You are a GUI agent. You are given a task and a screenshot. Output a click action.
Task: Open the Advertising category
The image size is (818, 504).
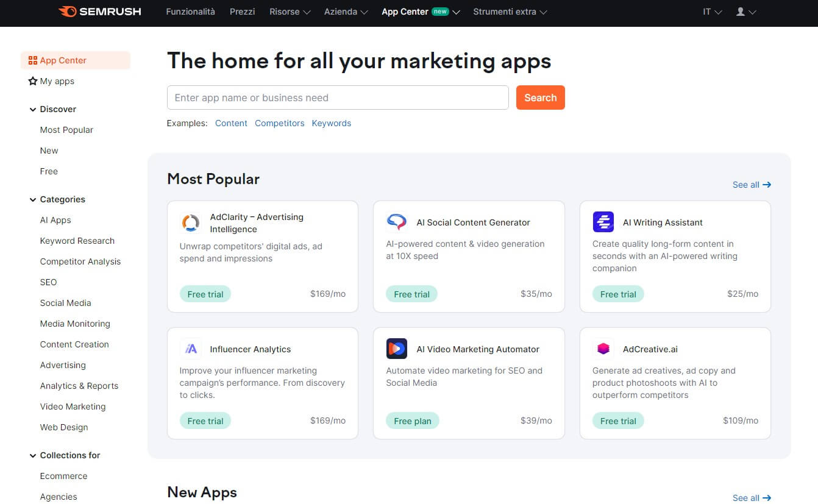(63, 365)
